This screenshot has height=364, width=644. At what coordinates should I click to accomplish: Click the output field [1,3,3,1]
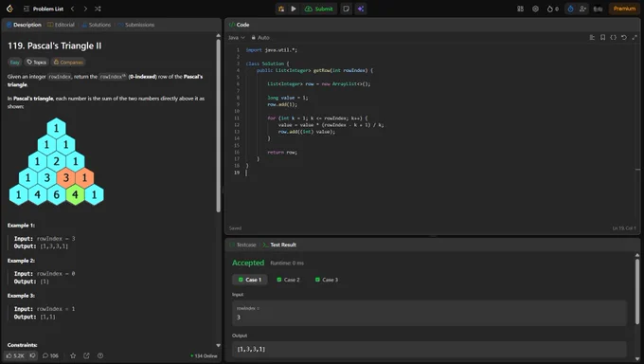429,349
